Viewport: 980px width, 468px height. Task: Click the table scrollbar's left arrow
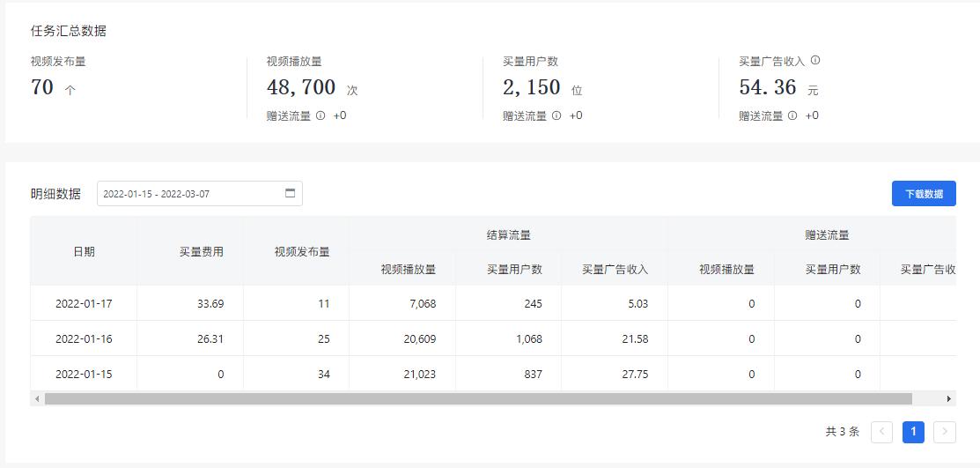37,399
